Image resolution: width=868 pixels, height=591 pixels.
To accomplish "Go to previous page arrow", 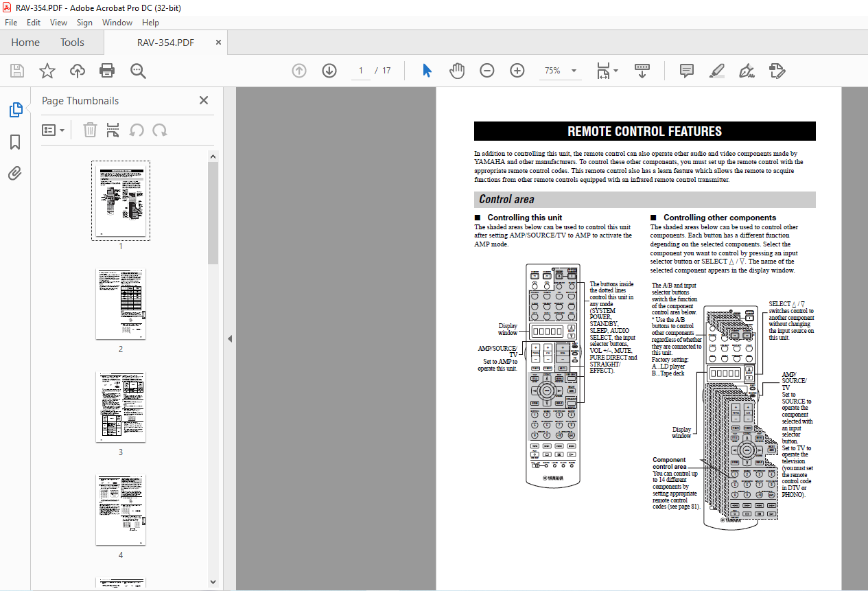I will [299, 71].
